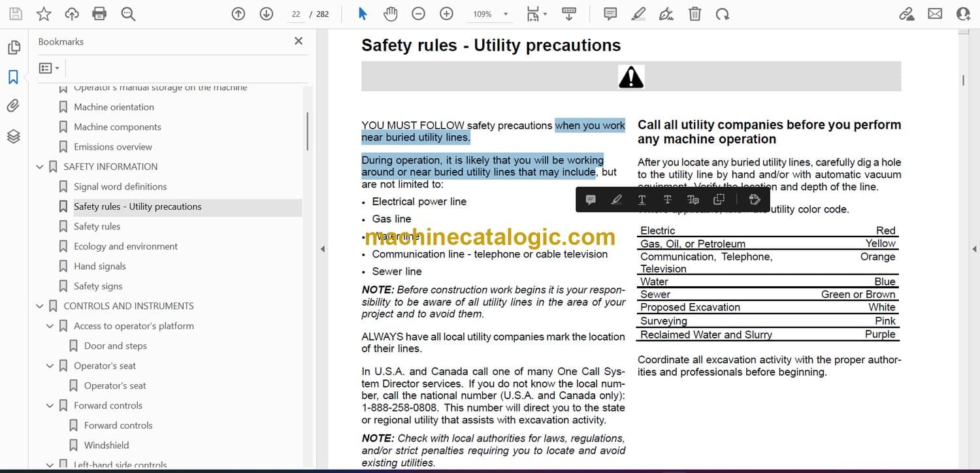Image resolution: width=980 pixels, height=473 pixels.
Task: Collapse the CONTROLS AND INSTRUMENTS bookmark group
Action: pos(40,306)
